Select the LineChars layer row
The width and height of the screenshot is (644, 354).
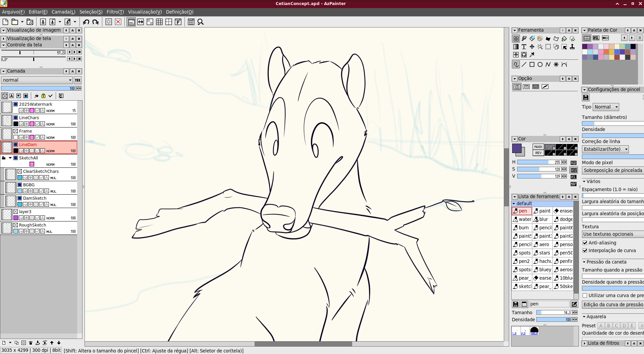pos(39,121)
